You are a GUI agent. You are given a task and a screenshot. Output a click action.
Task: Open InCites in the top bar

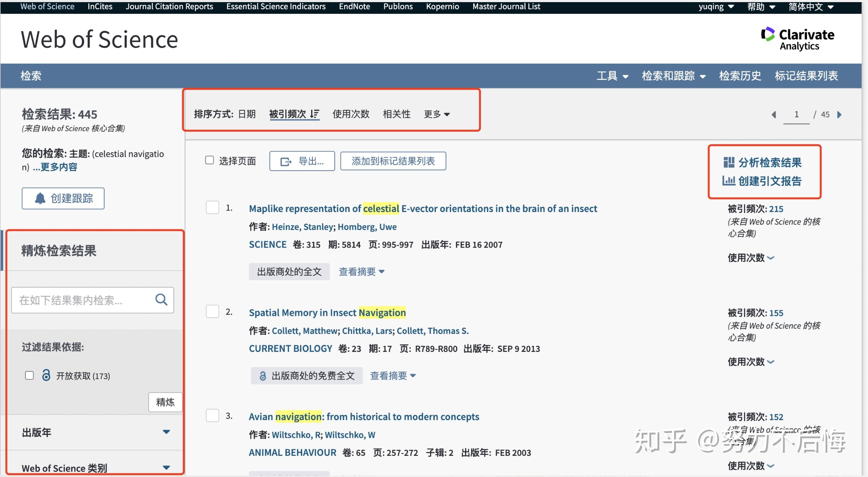[100, 6]
